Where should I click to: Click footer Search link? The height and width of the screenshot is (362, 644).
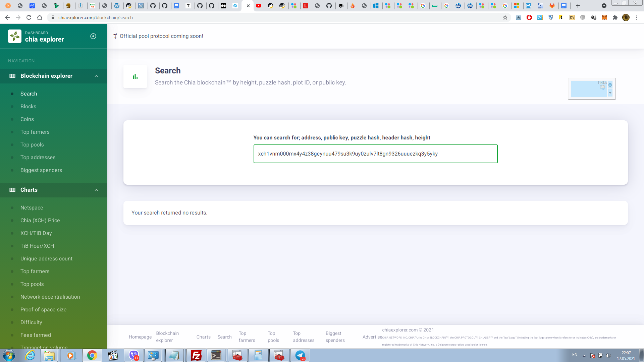pyautogui.click(x=224, y=337)
